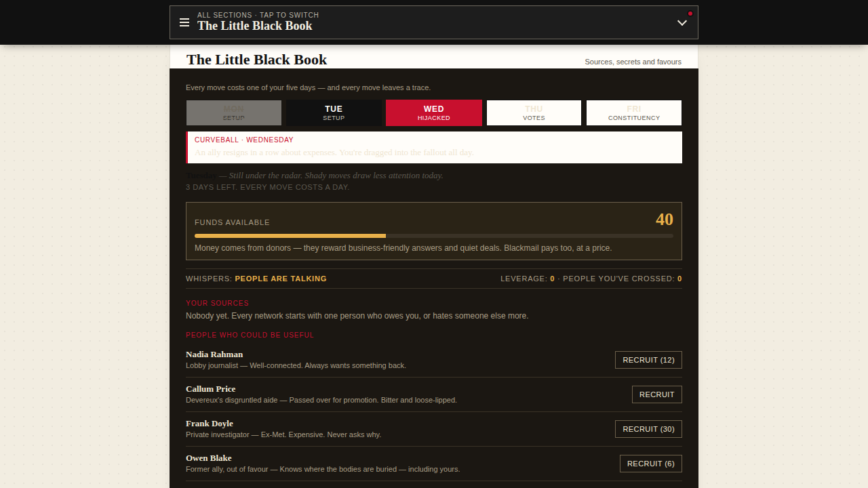Click the Money comes from donors explanation
Screen dimensions: 868x488
pyautogui.click(x=403, y=248)
